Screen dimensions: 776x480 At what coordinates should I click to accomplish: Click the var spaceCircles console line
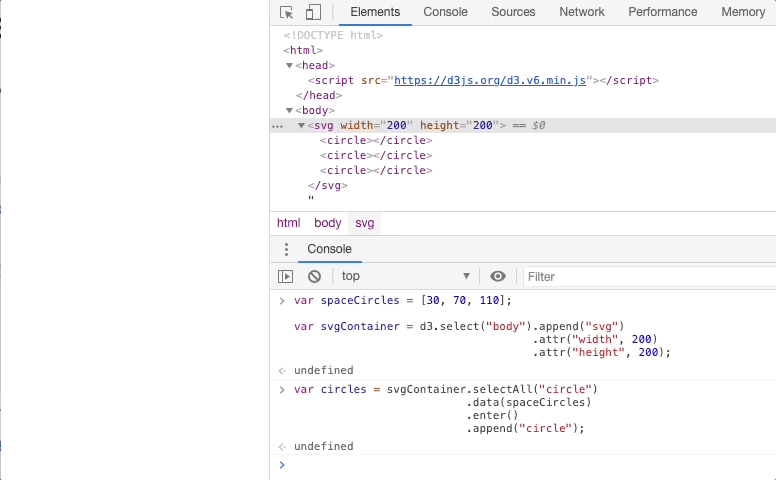pos(402,300)
